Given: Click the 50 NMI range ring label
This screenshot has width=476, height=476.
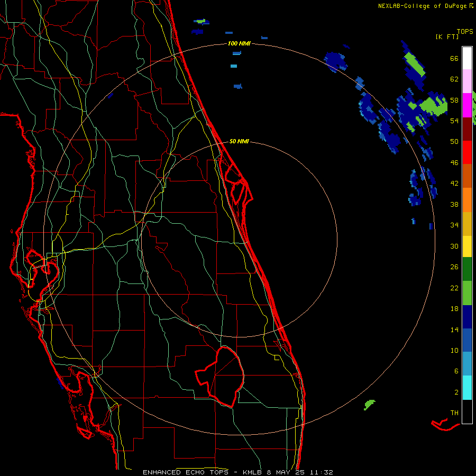Looking at the screenshot, I should [239, 141].
